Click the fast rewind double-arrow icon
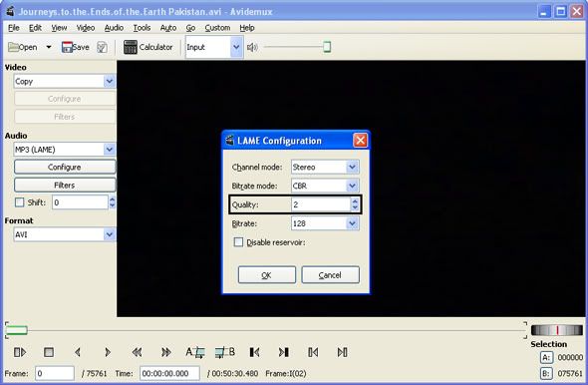Viewport: 588px width, 385px height. pyautogui.click(x=137, y=352)
